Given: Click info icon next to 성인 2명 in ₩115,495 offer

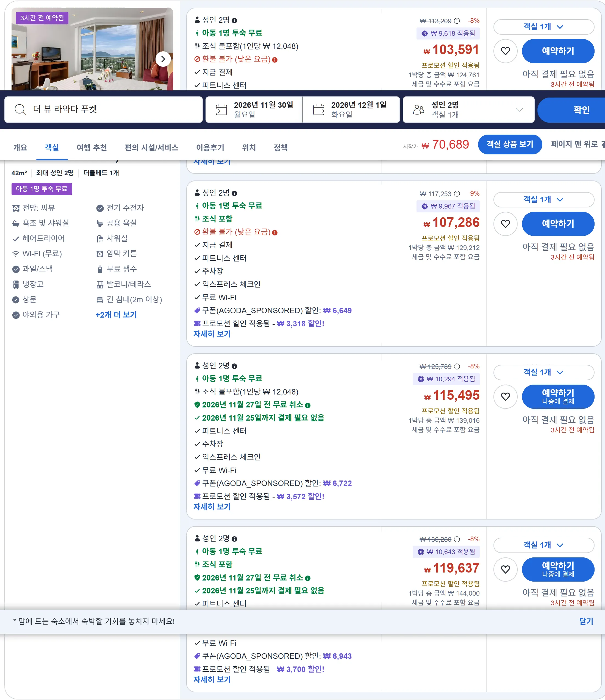Looking at the screenshot, I should [234, 366].
